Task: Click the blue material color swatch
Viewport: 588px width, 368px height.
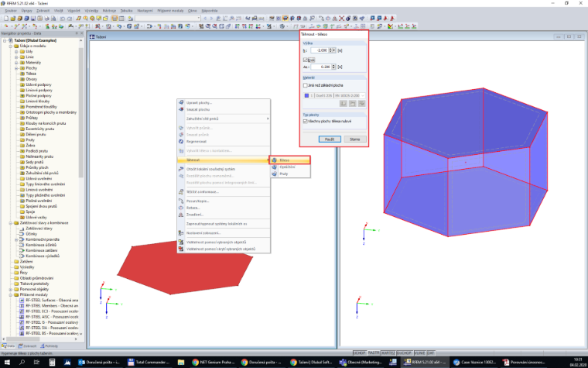Action: point(306,96)
